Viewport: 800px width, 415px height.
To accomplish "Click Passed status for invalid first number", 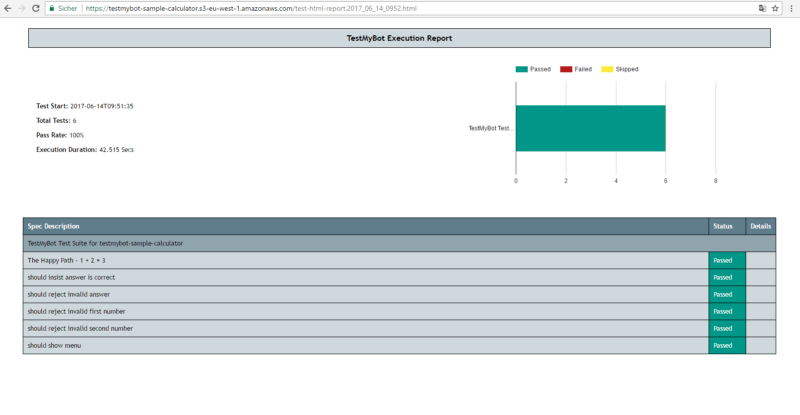I will [727, 311].
